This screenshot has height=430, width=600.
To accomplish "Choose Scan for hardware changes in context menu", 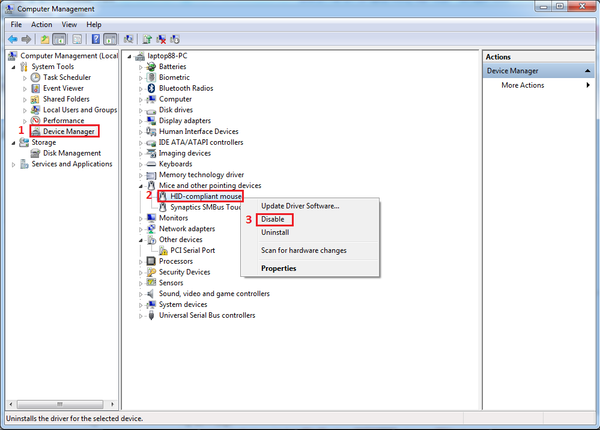I will (x=304, y=250).
